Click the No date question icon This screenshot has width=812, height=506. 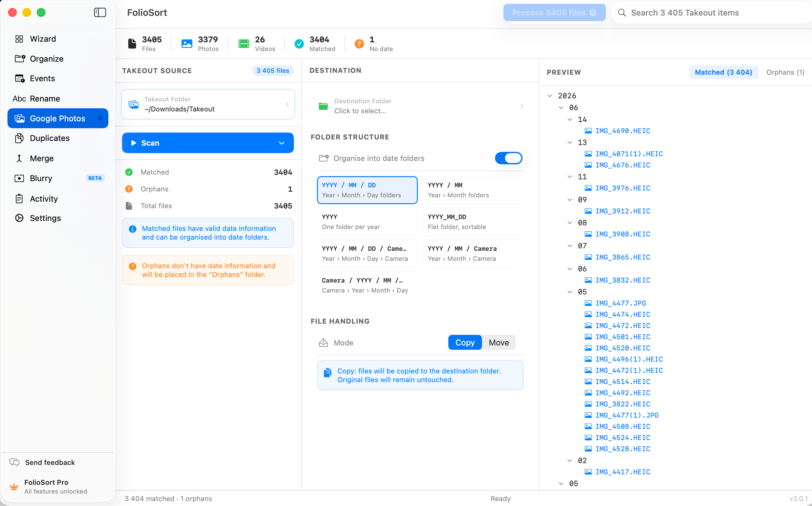(x=359, y=44)
